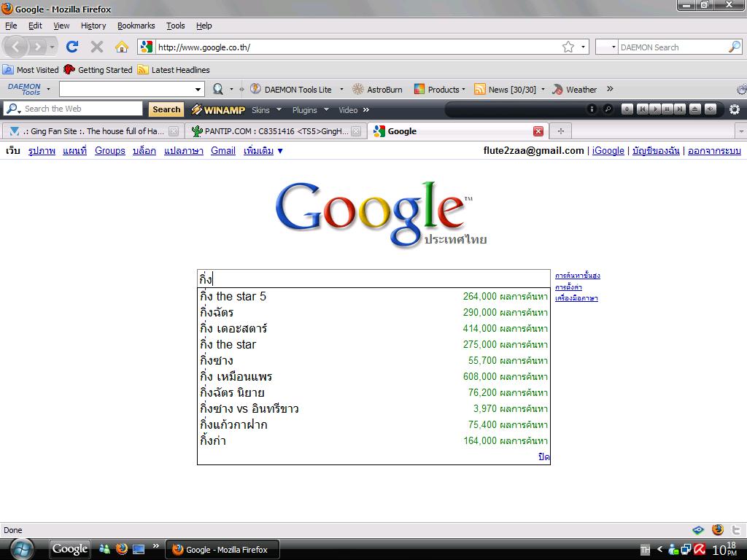Go to the Home page icon
Viewport: 747px width, 560px height.
point(122,47)
